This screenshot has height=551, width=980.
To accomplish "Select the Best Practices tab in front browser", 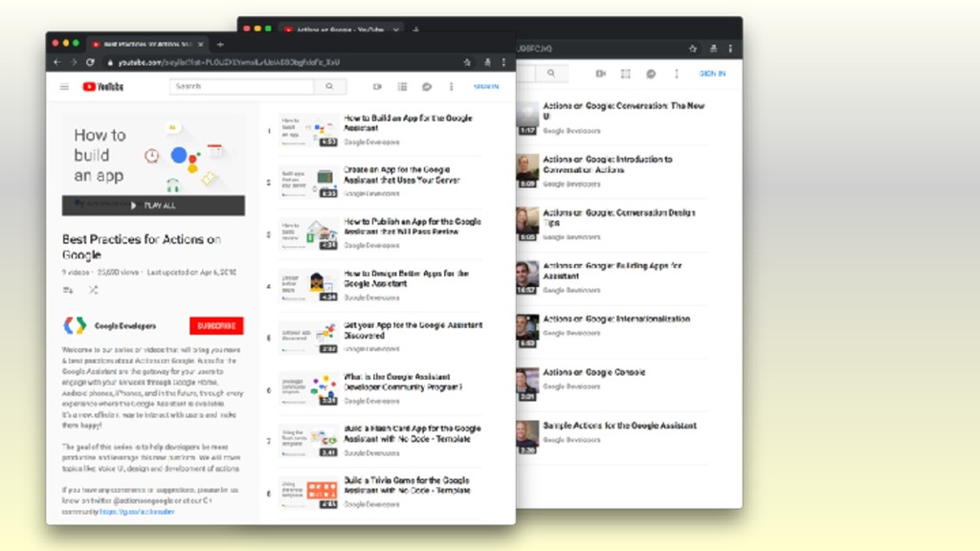I will point(147,44).
